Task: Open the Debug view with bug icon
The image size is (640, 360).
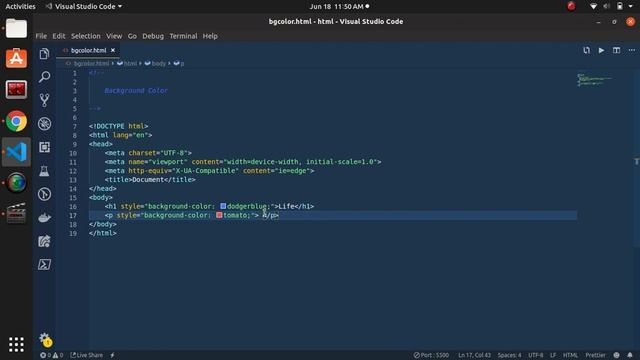Action: click(x=44, y=124)
